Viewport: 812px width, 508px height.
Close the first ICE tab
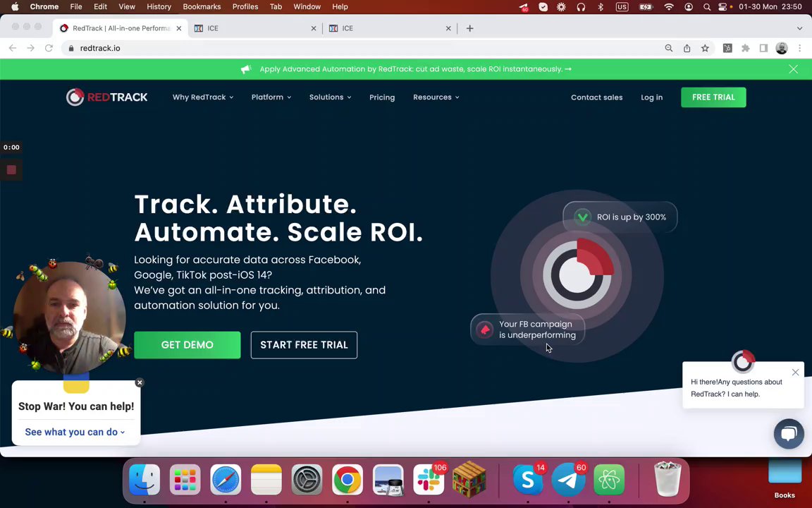pyautogui.click(x=313, y=28)
